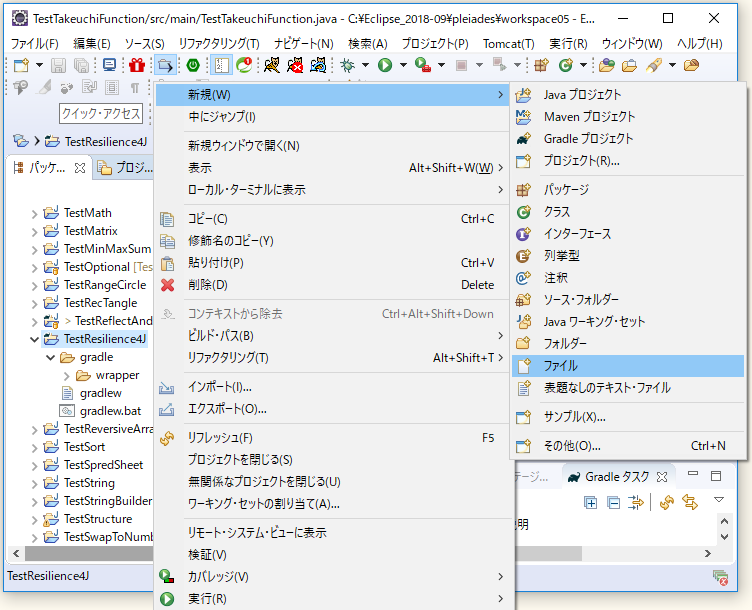This screenshot has width=752, height=610.
Task: Collapse the gradle folder node
Action: click(x=50, y=357)
